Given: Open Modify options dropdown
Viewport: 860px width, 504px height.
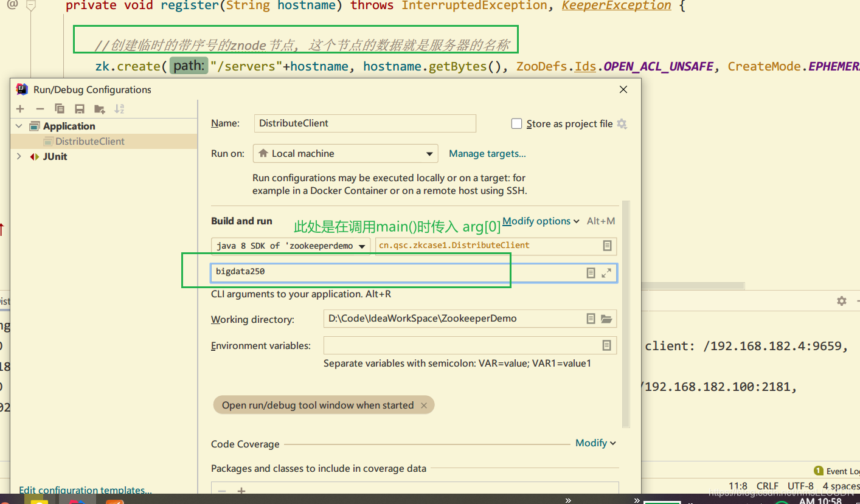Looking at the screenshot, I should [541, 221].
